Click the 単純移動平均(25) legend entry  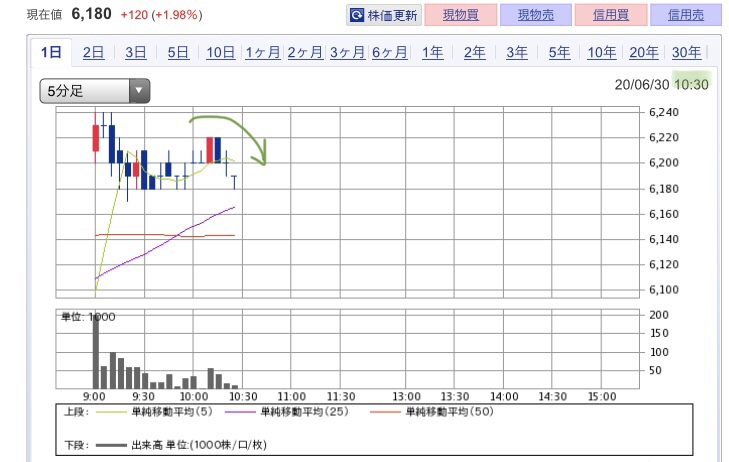[x=286, y=412]
